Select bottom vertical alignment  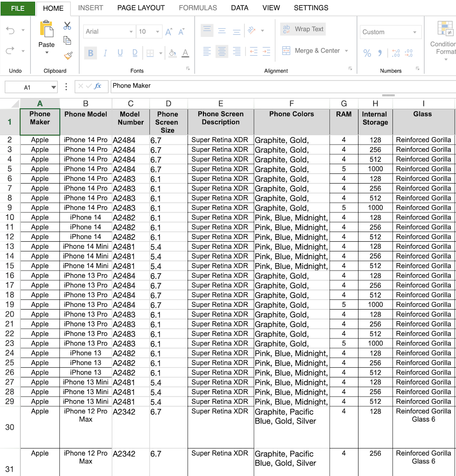pyautogui.click(x=236, y=31)
